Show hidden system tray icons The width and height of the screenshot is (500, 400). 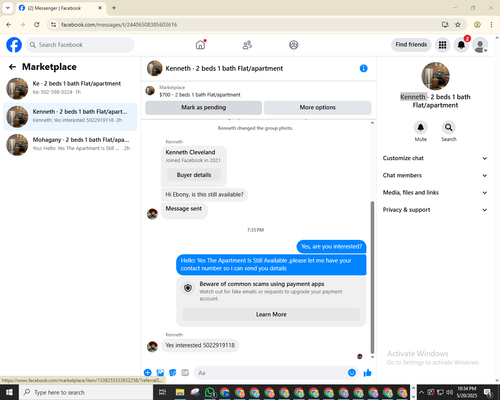tap(421, 392)
